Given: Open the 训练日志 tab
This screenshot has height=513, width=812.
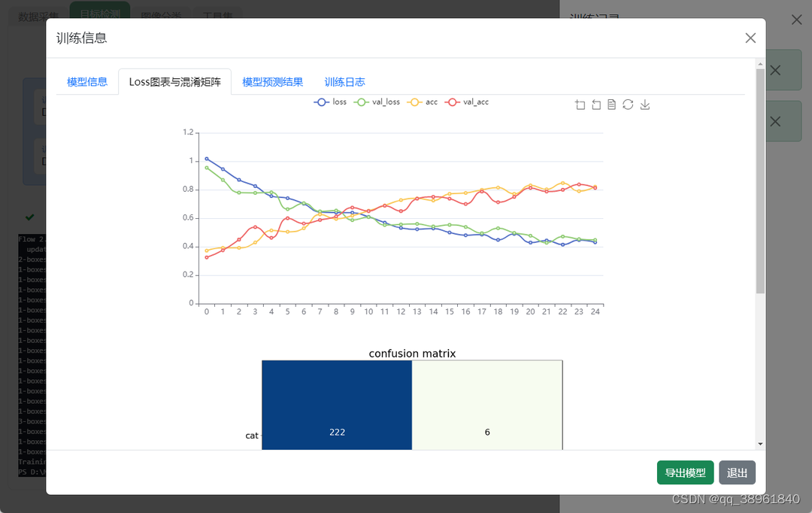Looking at the screenshot, I should [x=344, y=82].
